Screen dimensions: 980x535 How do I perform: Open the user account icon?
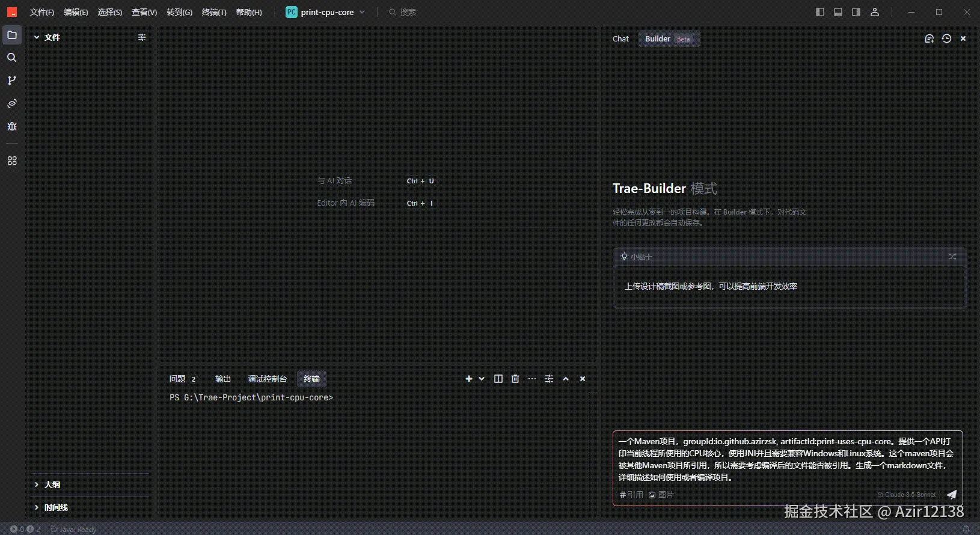[x=875, y=12]
